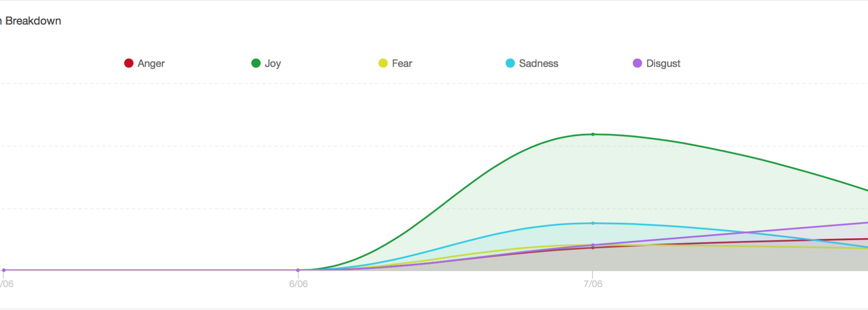Select the Joy peak data point at 7/06
868x310 pixels.
(593, 134)
